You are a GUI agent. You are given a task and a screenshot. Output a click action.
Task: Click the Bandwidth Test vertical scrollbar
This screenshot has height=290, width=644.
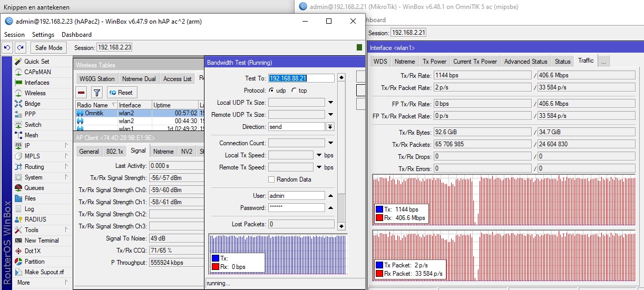[341, 153]
